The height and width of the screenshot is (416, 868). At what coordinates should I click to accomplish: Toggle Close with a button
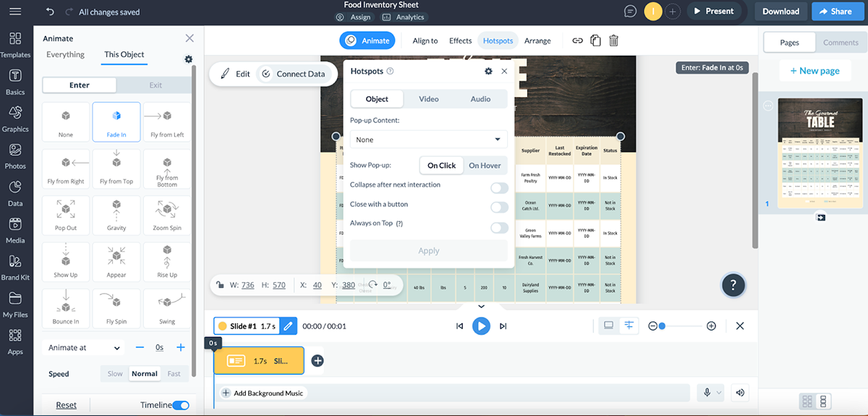click(x=499, y=208)
